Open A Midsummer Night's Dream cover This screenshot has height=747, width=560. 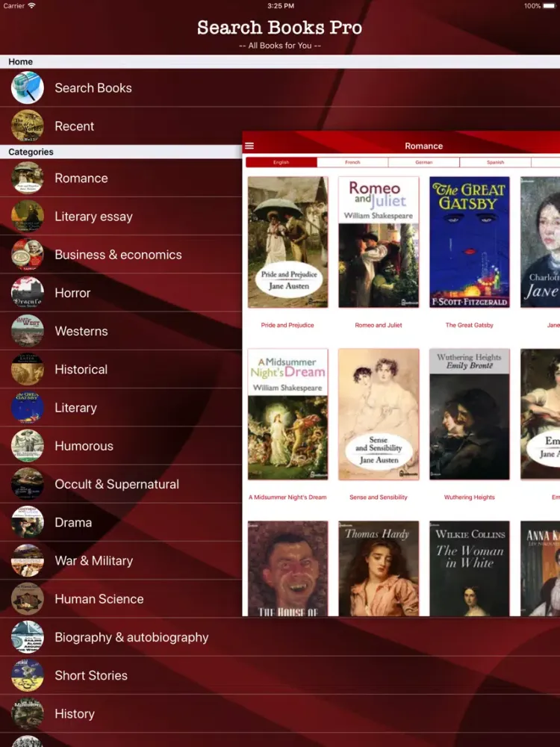[287, 414]
